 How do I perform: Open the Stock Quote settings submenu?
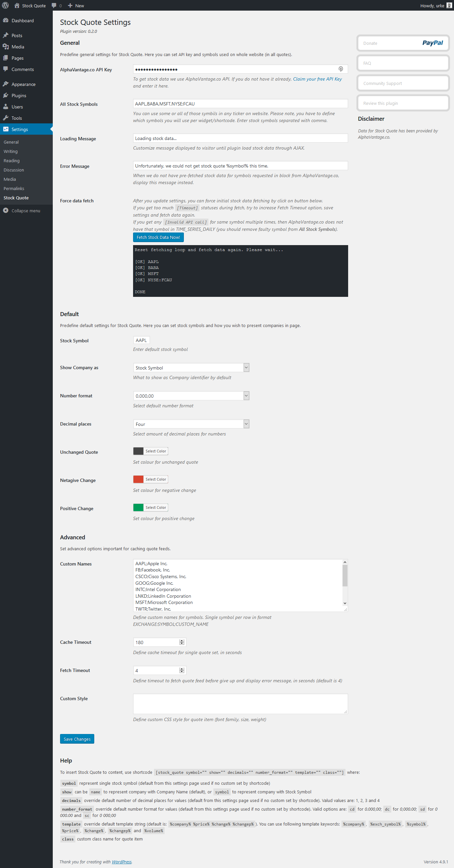pyautogui.click(x=16, y=198)
